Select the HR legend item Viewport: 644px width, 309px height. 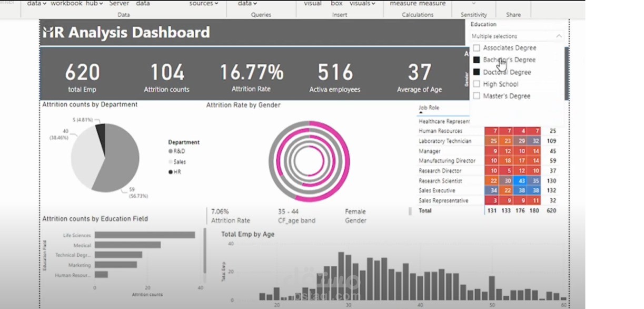(174, 172)
